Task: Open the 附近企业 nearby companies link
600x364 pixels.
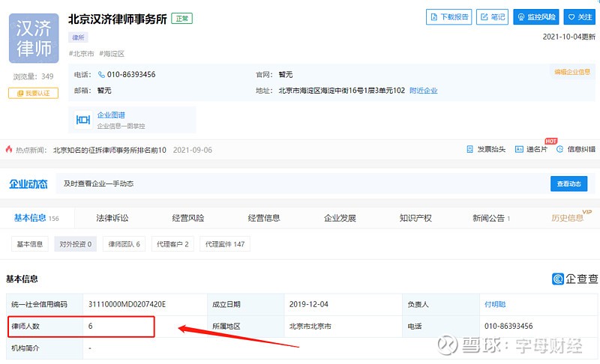Action: (423, 91)
